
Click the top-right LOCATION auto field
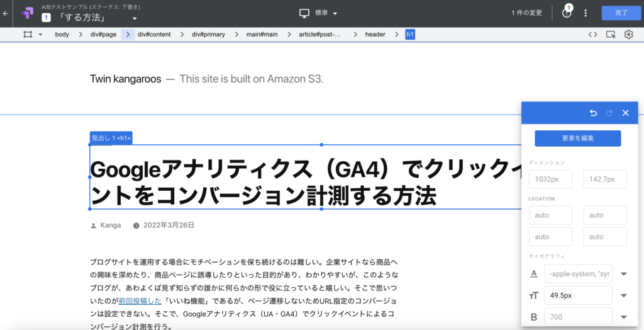(x=605, y=215)
